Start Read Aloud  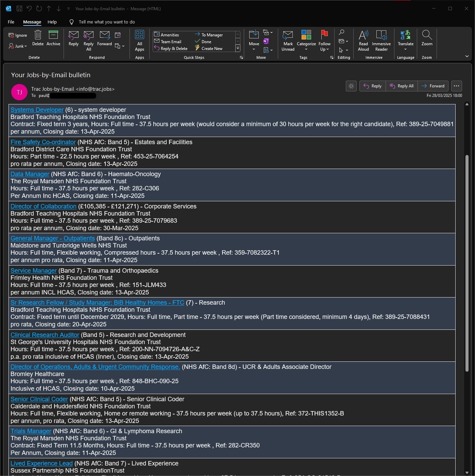(363, 40)
